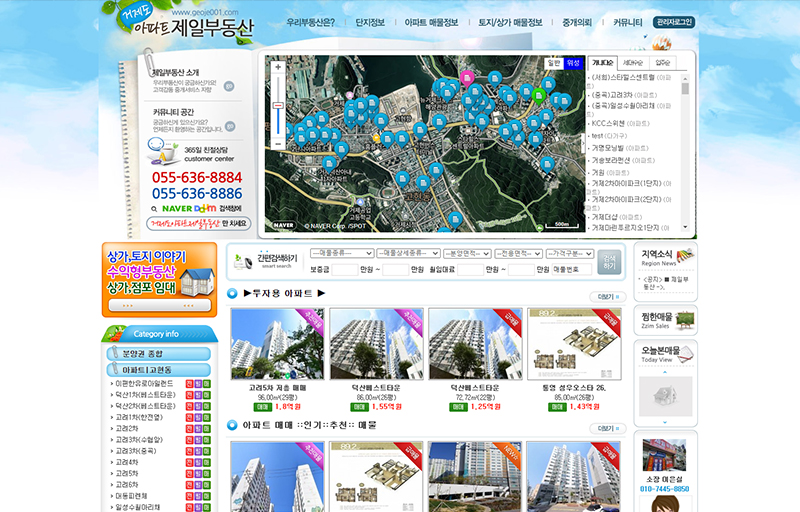Click the Today View down arrow

pyautogui.click(x=665, y=422)
